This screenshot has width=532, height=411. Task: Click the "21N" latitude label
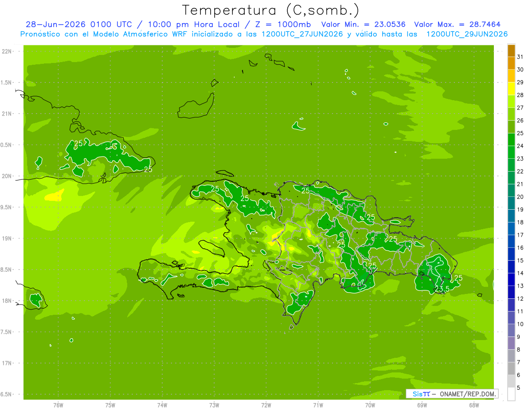(7, 114)
